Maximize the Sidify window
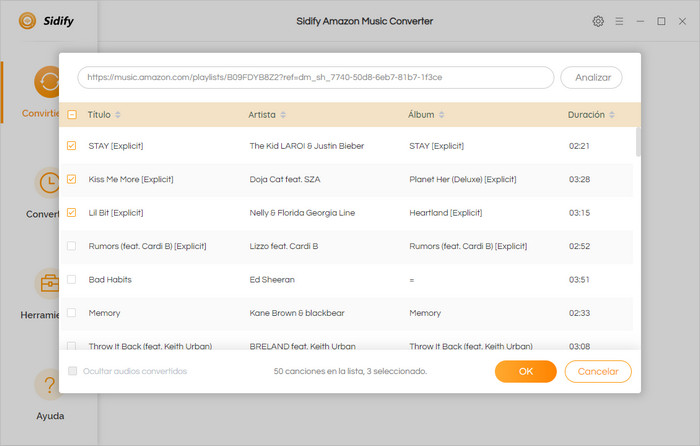This screenshot has height=446, width=700. (x=661, y=21)
